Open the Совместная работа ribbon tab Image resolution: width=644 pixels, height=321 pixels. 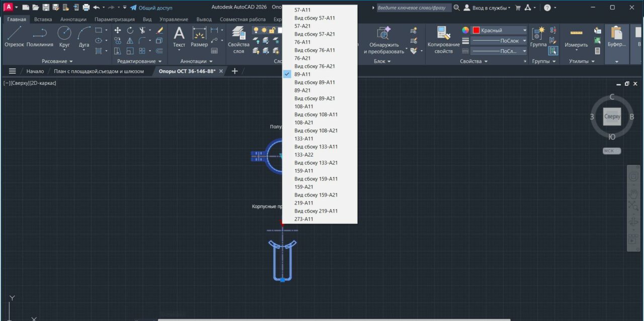(243, 19)
